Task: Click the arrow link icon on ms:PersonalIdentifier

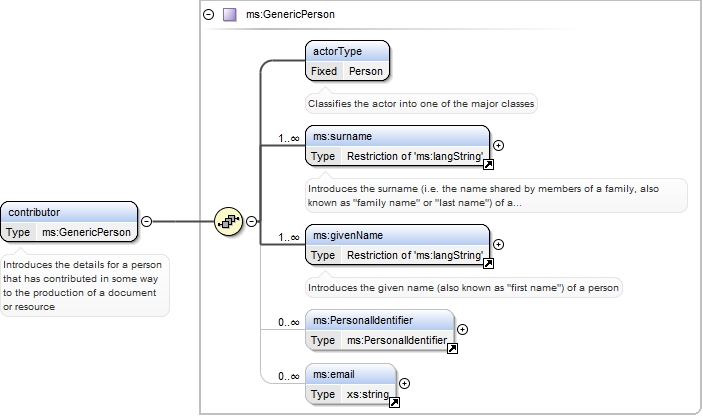Action: [452, 349]
